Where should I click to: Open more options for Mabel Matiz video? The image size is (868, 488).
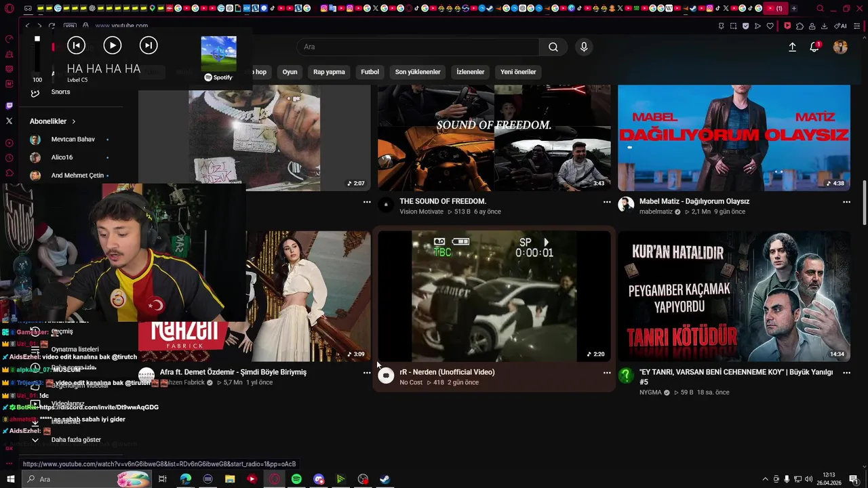click(x=846, y=202)
